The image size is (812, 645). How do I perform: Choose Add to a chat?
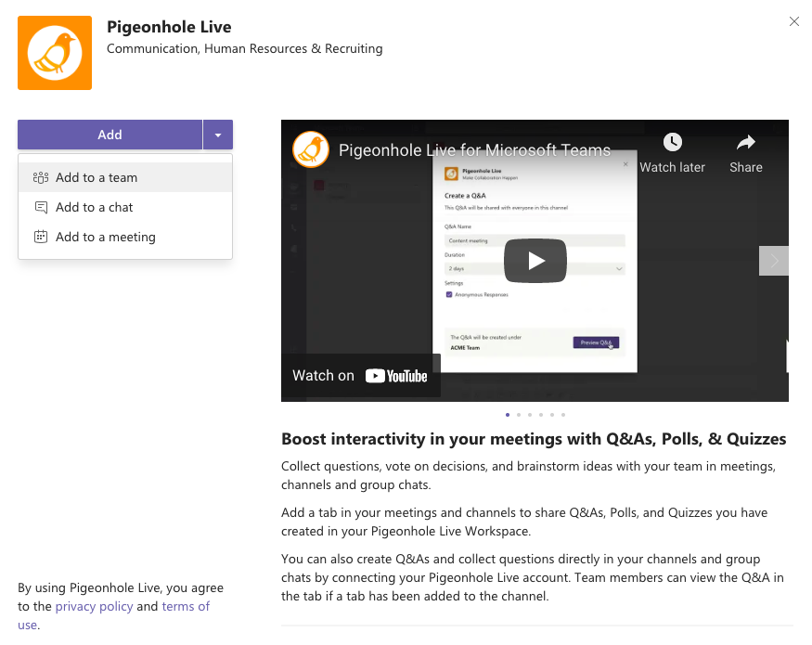click(x=125, y=207)
